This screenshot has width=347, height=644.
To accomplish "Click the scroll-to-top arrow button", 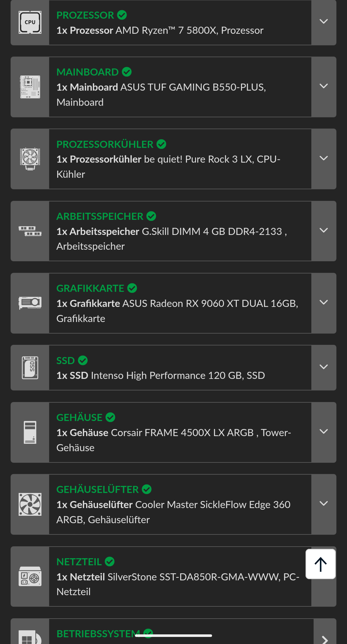I will click(321, 564).
